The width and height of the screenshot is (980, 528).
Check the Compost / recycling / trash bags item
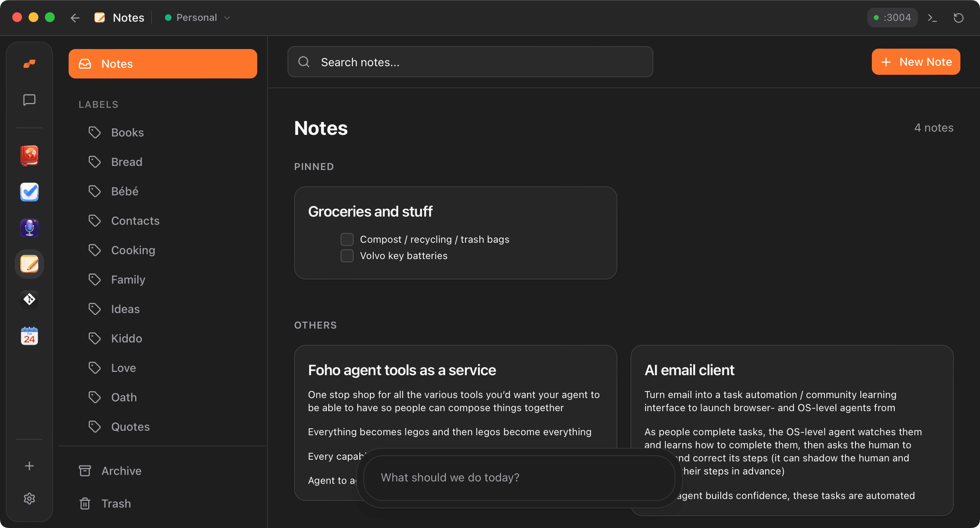(347, 239)
